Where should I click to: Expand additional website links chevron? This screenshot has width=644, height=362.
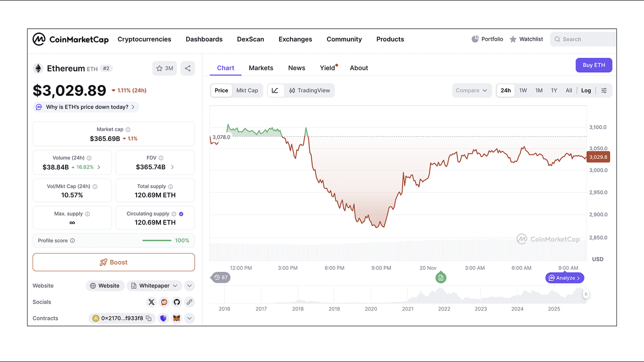pyautogui.click(x=189, y=286)
